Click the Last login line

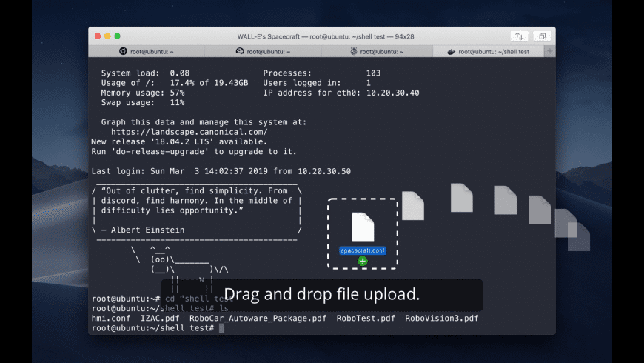point(221,171)
